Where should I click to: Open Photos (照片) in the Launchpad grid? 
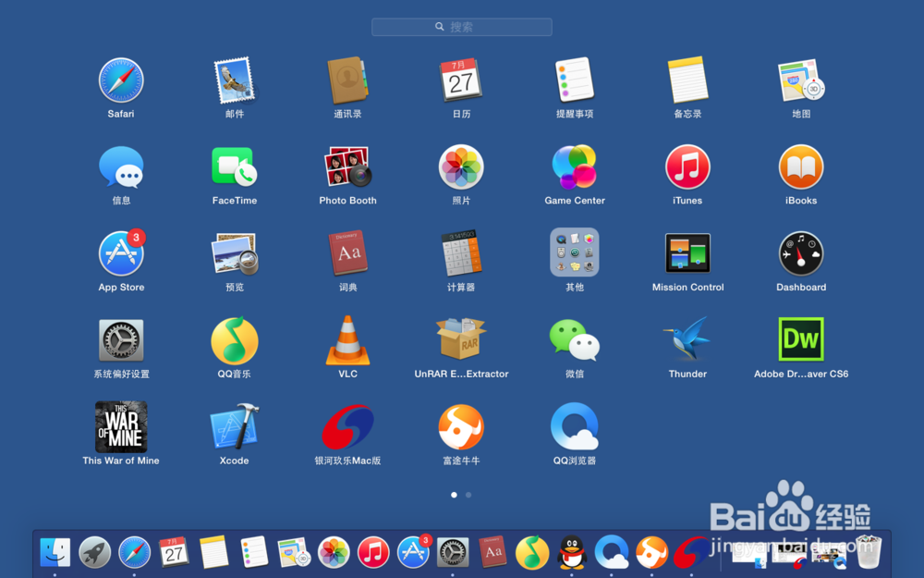[461, 167]
